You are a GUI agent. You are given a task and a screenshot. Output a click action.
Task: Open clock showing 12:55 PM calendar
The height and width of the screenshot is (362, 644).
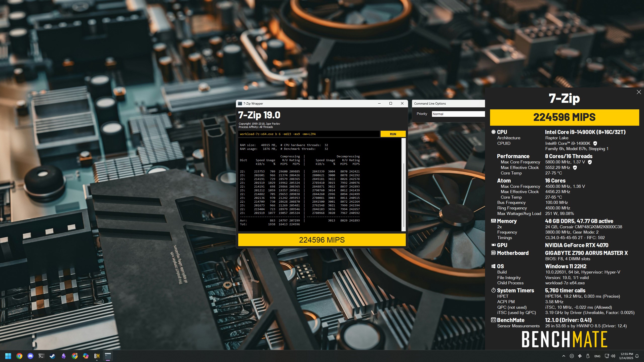(x=626, y=356)
